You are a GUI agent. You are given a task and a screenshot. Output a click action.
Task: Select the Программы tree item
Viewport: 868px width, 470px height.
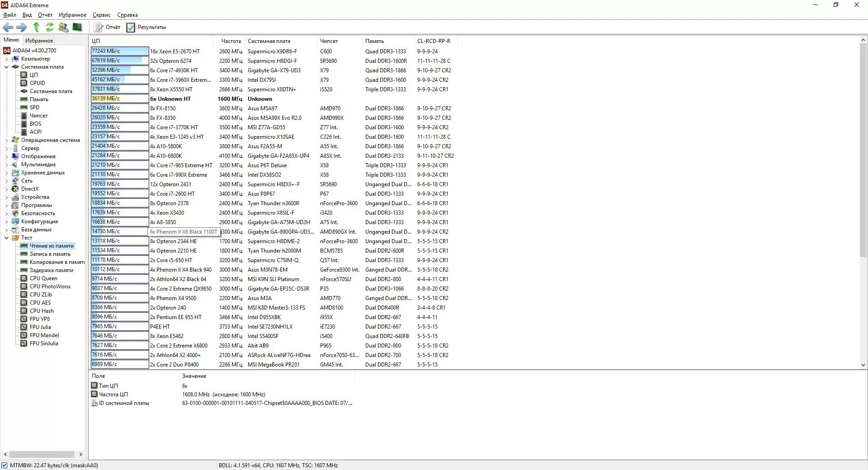(36, 205)
